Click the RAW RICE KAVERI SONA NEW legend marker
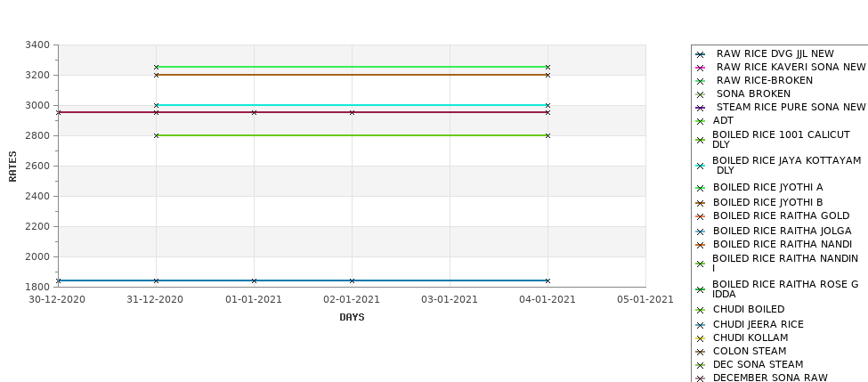This screenshot has height=382, width=868. (x=700, y=68)
